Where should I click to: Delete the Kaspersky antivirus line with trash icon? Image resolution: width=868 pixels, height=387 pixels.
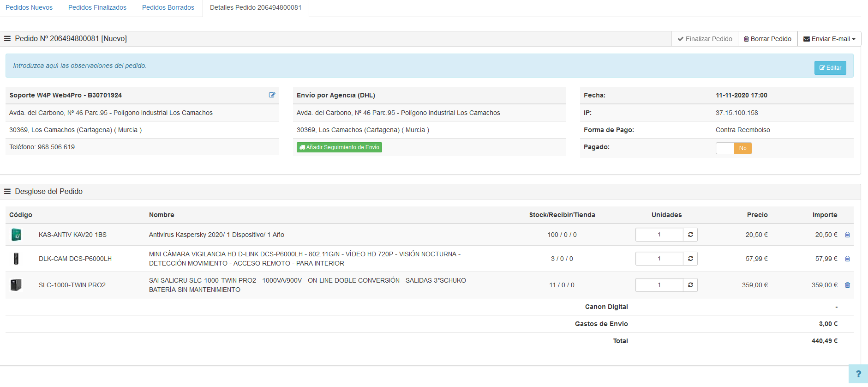point(847,235)
